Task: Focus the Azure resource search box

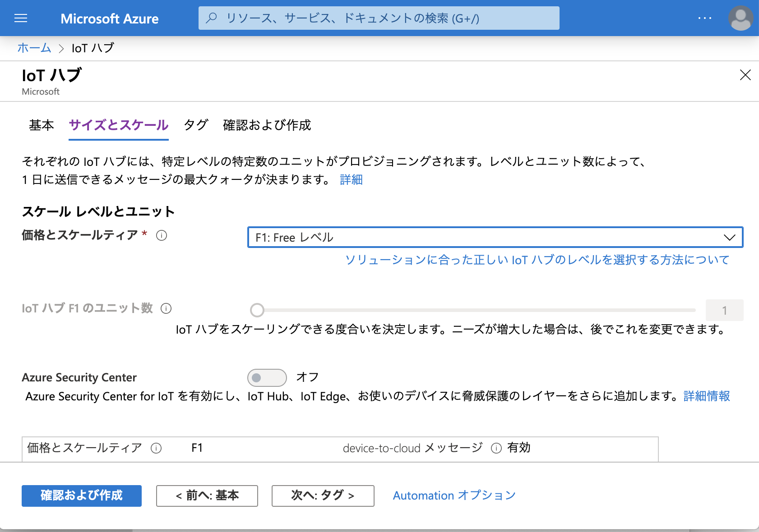Action: [379, 18]
